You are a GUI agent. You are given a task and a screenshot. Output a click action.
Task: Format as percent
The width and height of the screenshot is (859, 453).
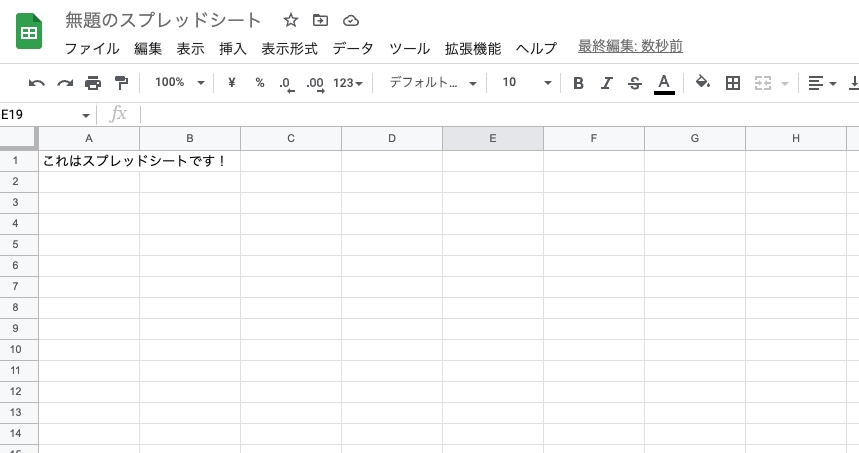[x=260, y=83]
